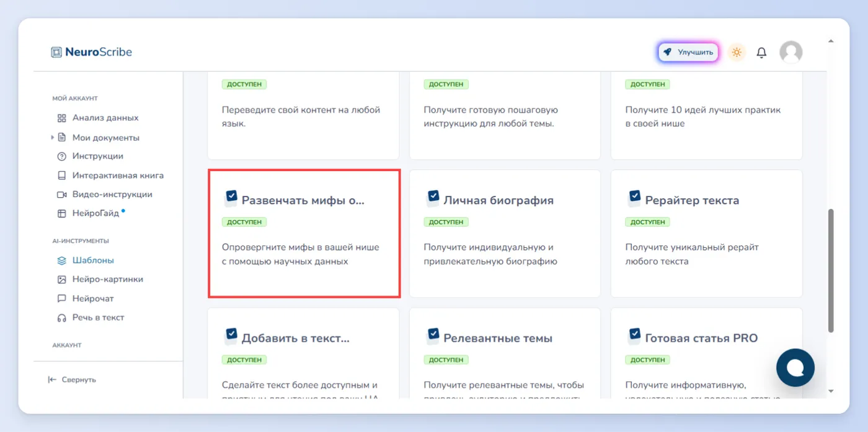Open the user avatar profile menu
This screenshot has width=868, height=432.
[790, 52]
